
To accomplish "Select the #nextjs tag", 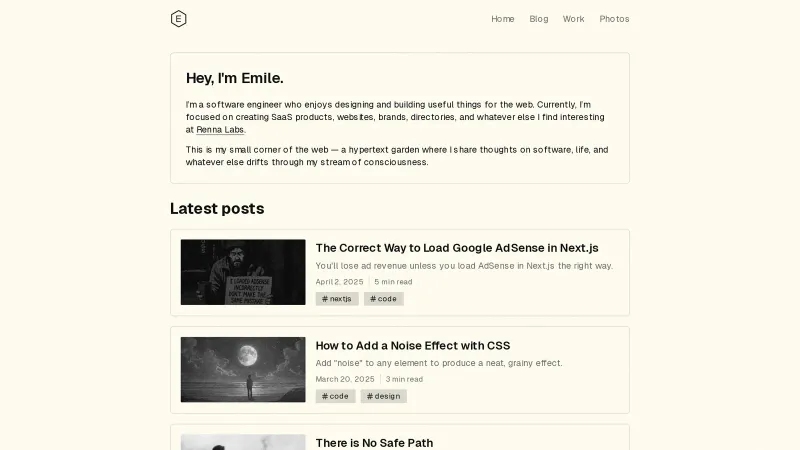I will (x=337, y=299).
